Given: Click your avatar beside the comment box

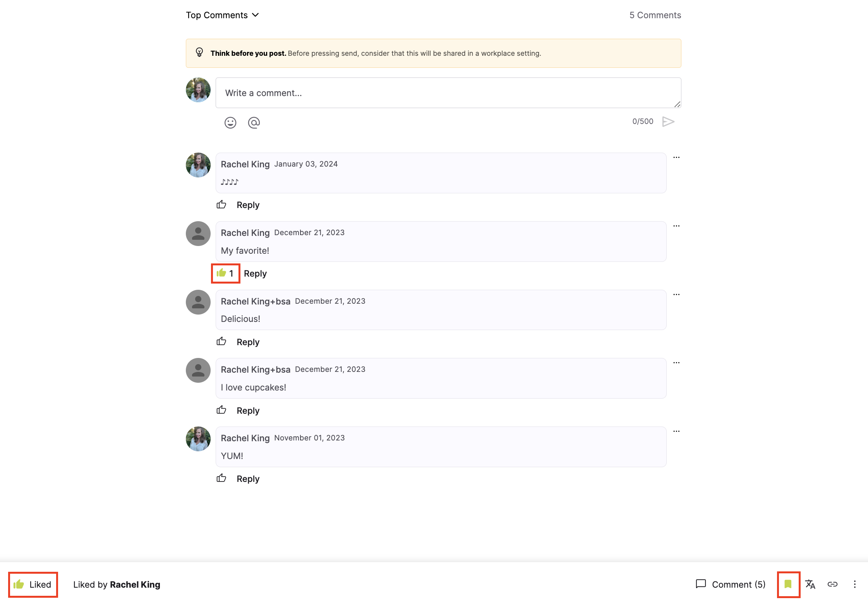Looking at the screenshot, I should tap(198, 90).
